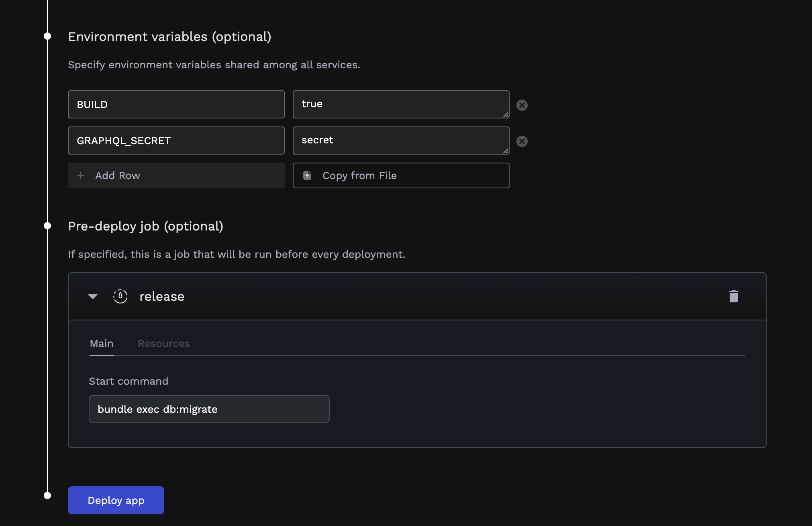
Task: Edit the Start command input
Action: tap(209, 409)
